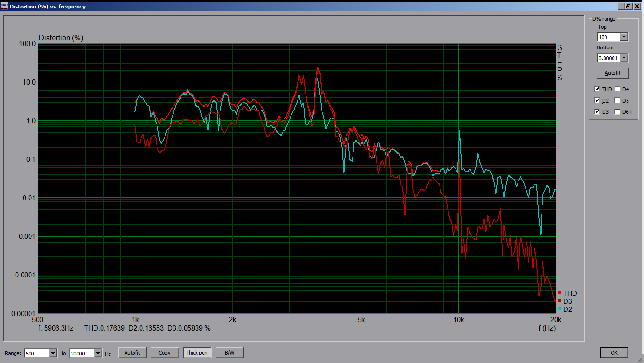Click the 'Distortion (%)' axis title
The width and height of the screenshot is (644, 363).
click(61, 38)
